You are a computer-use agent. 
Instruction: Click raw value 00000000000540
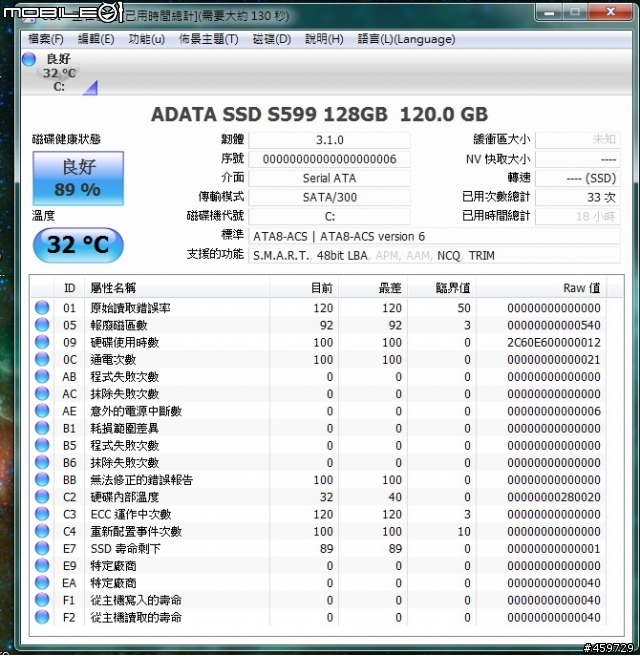(x=554, y=325)
